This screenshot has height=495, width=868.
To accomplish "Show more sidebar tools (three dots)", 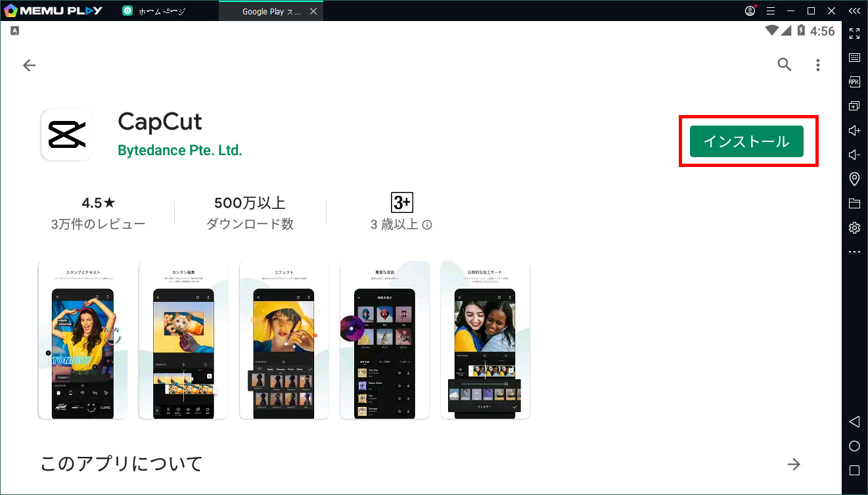I will click(x=854, y=252).
